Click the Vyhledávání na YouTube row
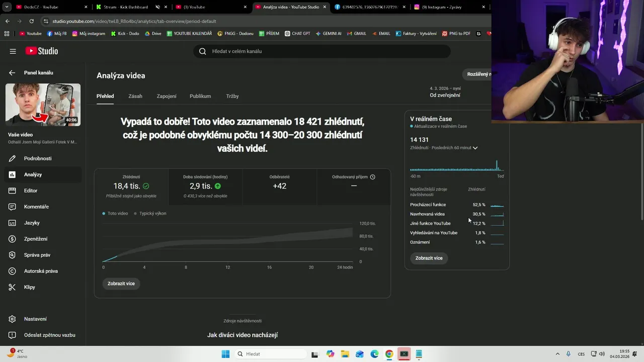The height and width of the screenshot is (362, 644). [457, 233]
